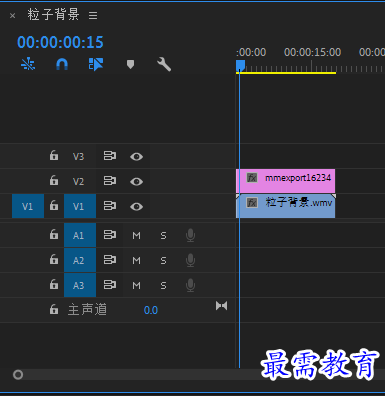385x396 pixels.
Task: Click the blue playhead marker
Action: pyautogui.click(x=240, y=65)
